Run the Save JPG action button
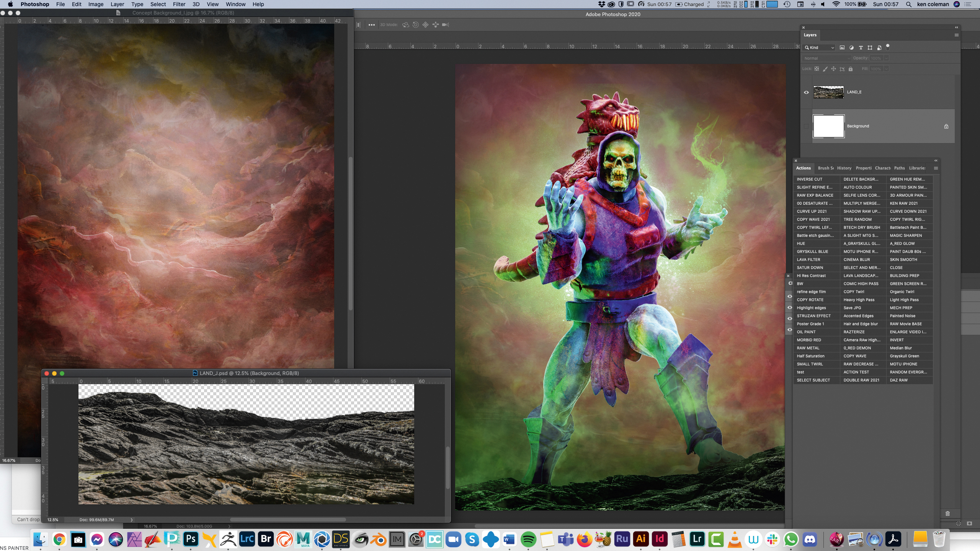 click(863, 308)
